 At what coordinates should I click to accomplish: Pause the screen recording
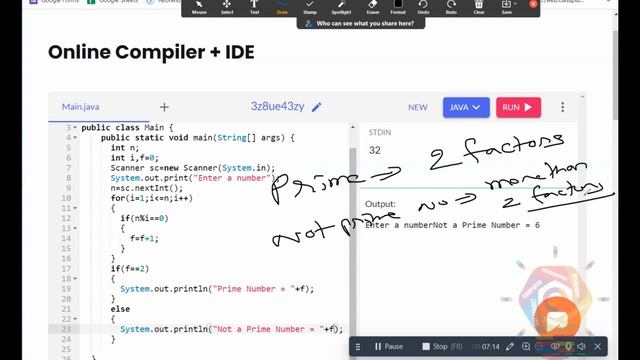tap(389, 347)
